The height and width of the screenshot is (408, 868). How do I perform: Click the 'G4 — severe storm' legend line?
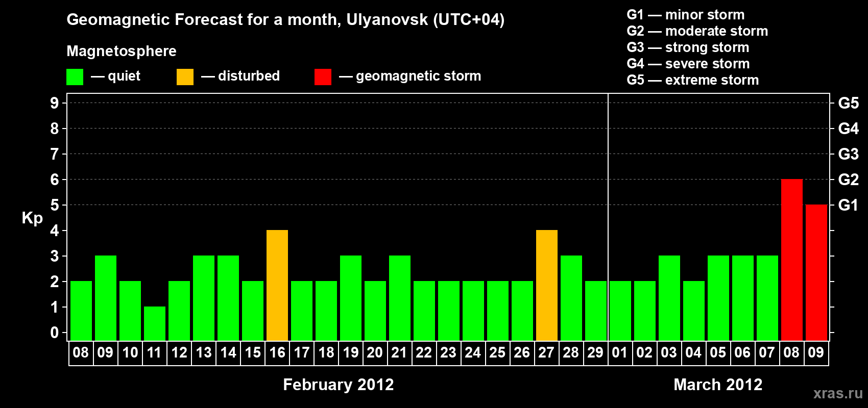pos(688,64)
